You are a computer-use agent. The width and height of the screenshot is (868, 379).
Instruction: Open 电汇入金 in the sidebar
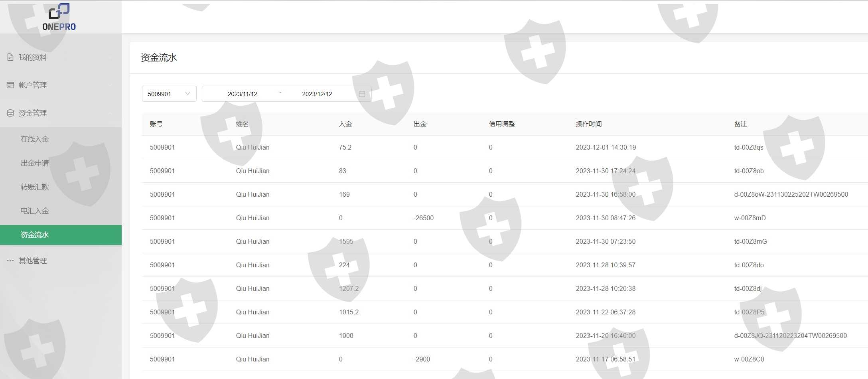35,211
